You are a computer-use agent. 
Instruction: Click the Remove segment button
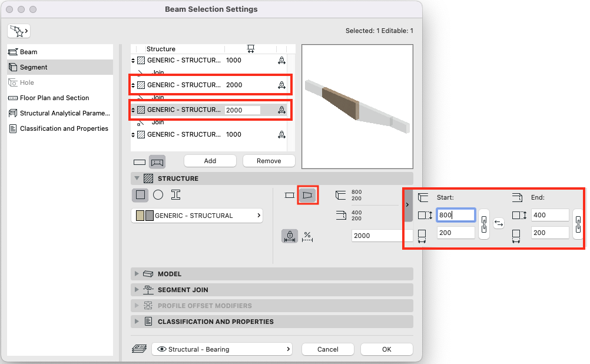pyautogui.click(x=269, y=161)
